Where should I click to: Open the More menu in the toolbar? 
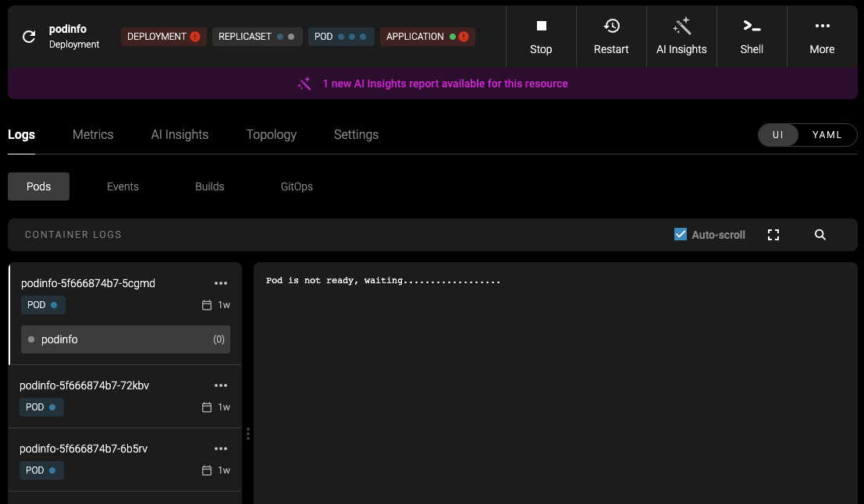[822, 36]
